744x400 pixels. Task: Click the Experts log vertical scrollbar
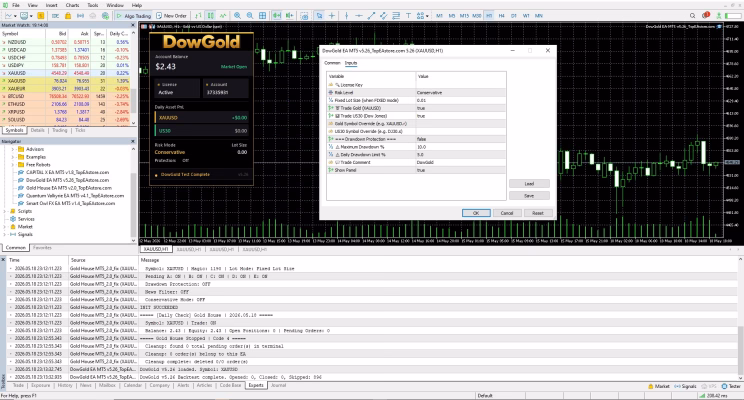pos(740,319)
